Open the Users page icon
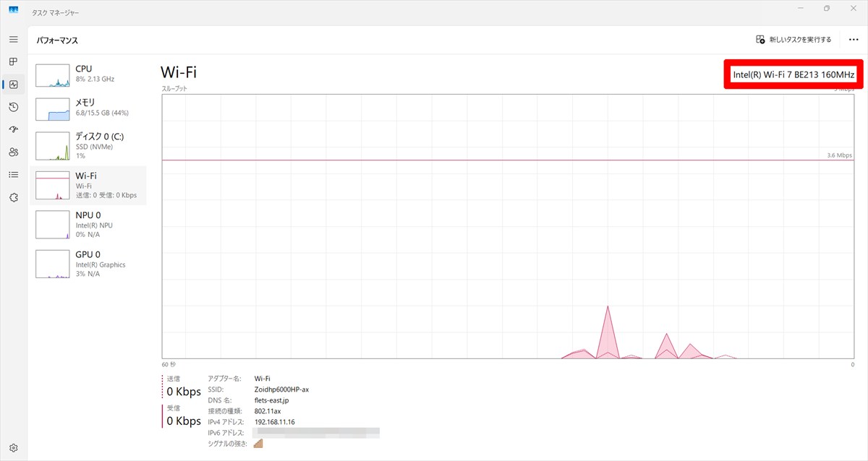This screenshot has height=461, width=868. click(x=13, y=152)
